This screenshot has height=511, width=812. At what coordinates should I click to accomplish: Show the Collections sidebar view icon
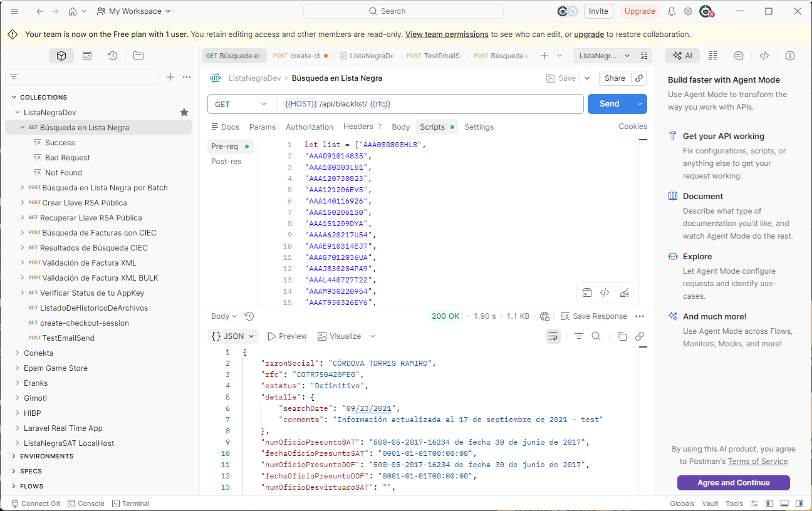coord(61,56)
